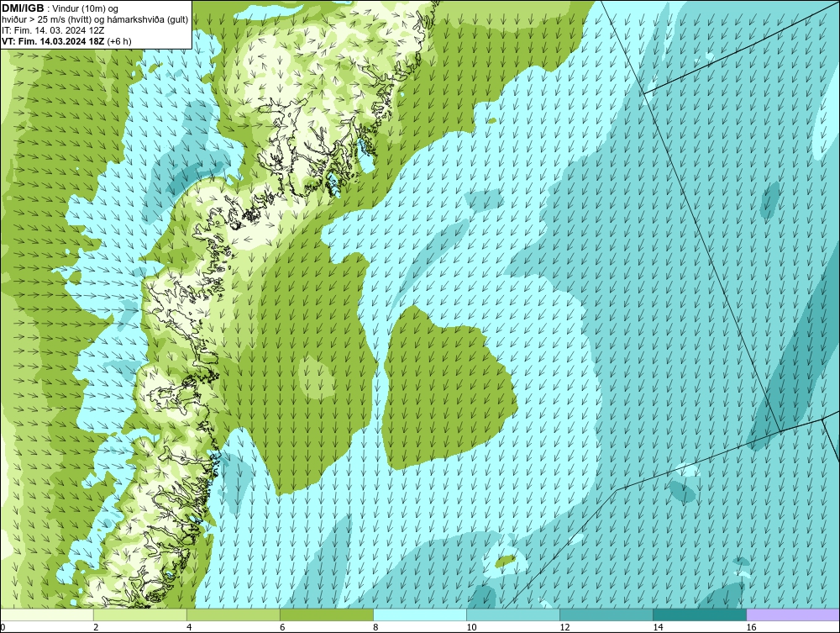840x633 pixels.
Task: Click the 14–16 m/s dark teal swatch
Action: tap(700, 615)
